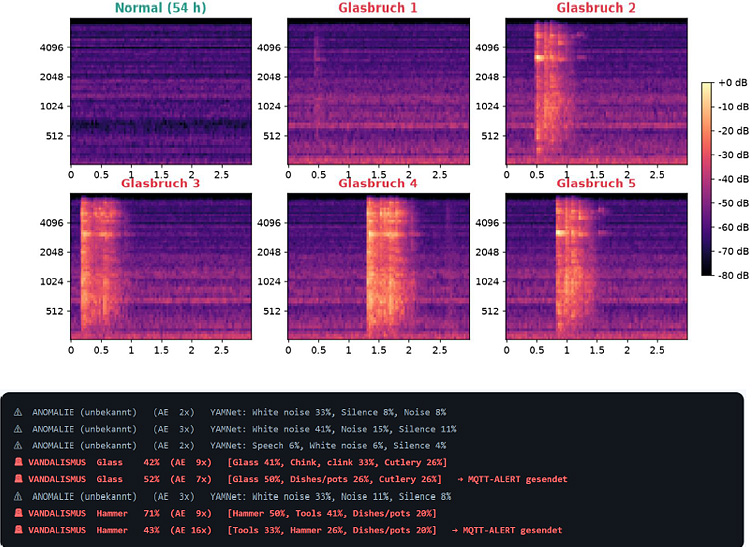Click 'VANDALISMUS Hammer 43%' log entry label

[x=94, y=530]
